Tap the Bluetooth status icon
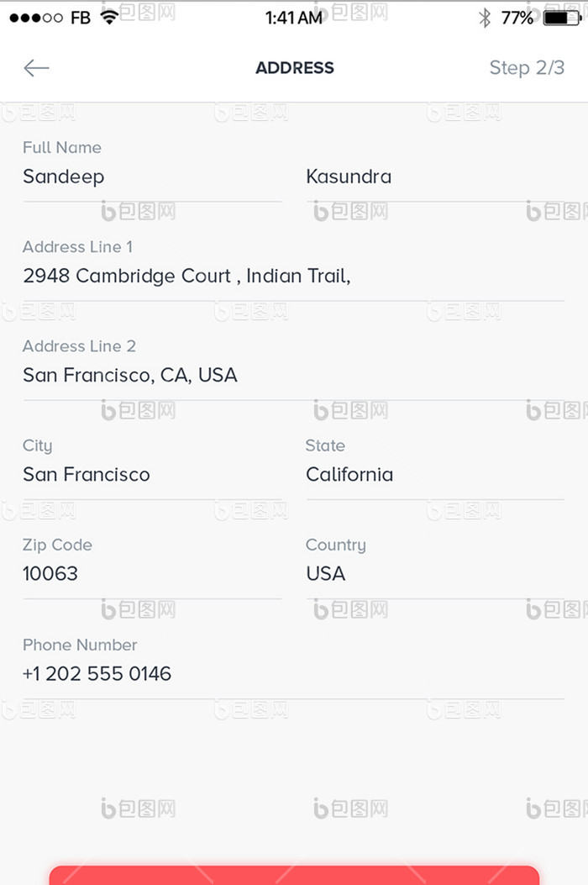 484,18
